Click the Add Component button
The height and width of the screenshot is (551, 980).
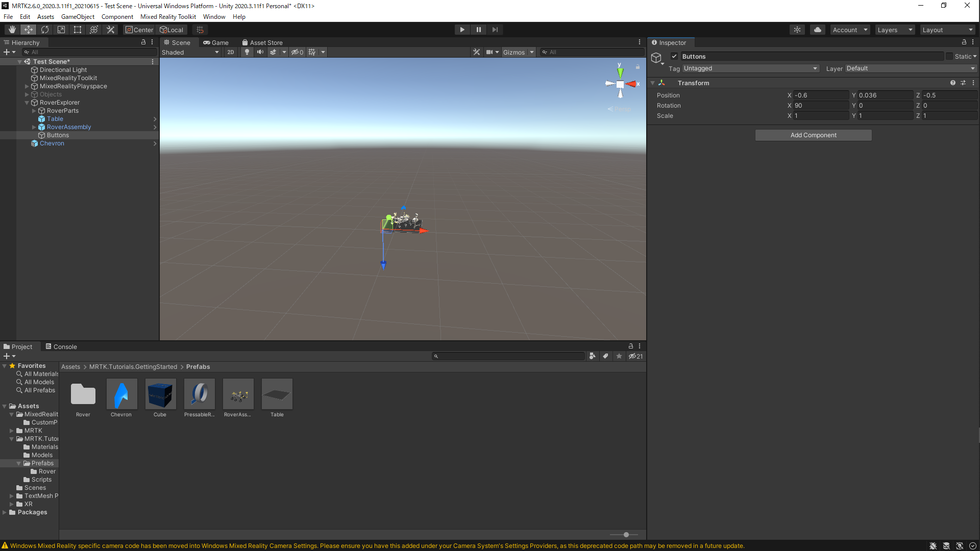click(813, 135)
